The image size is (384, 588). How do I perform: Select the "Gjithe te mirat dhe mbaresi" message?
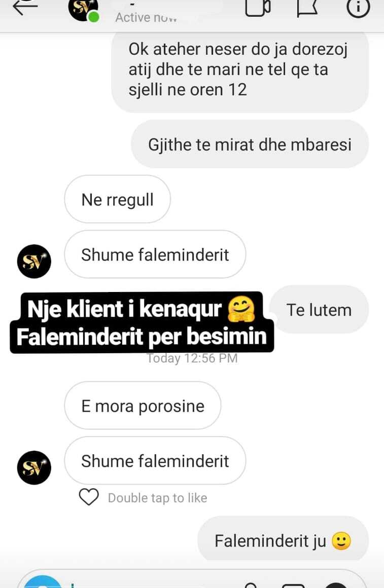point(250,144)
